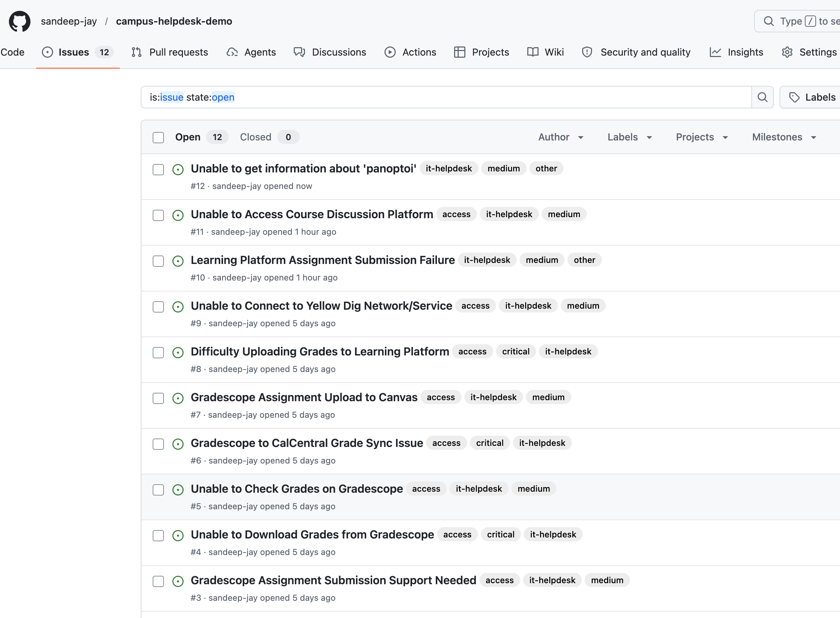Screen dimensions: 840x618
Task: Click the open-issue icon for issue #5
Action: click(x=178, y=490)
